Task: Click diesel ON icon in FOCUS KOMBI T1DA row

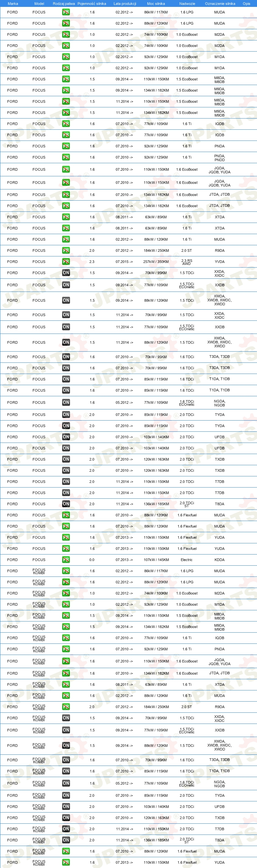Action: pos(66,771)
